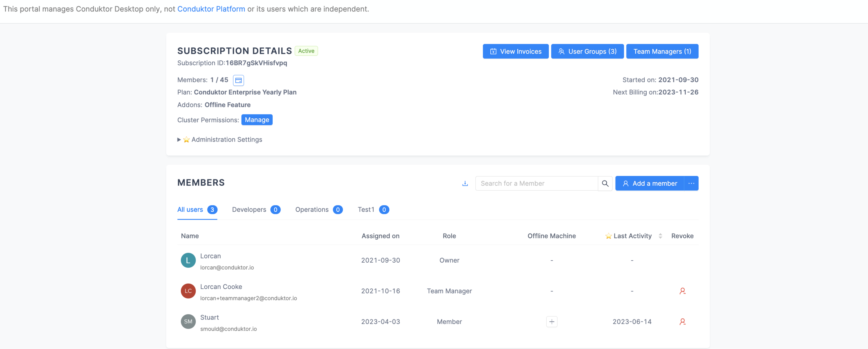Click the Team Manager role cell
868x349 pixels.
coord(449,291)
